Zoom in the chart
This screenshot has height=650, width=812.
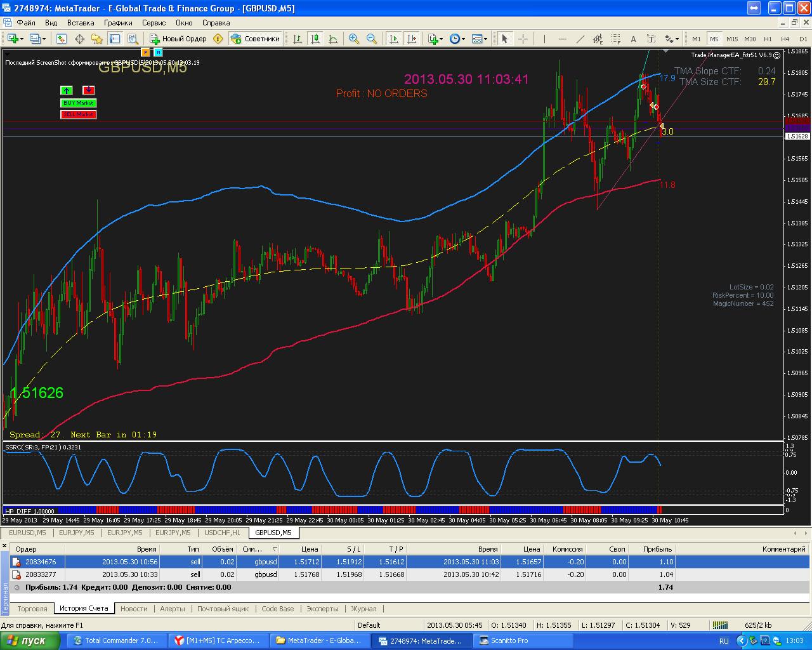click(354, 39)
